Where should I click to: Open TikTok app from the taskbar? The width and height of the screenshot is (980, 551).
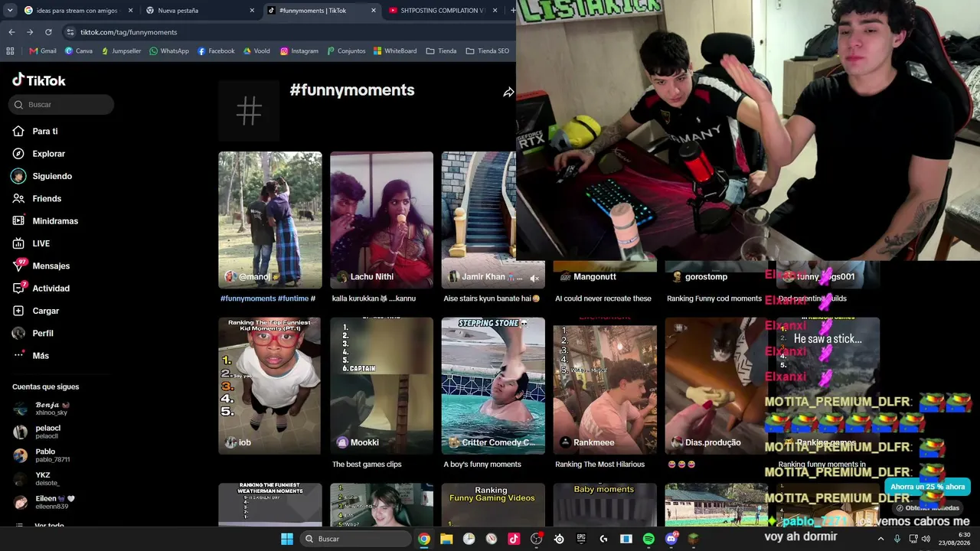(514, 539)
